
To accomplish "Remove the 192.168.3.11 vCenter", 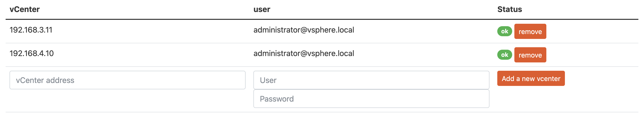I will pos(530,31).
